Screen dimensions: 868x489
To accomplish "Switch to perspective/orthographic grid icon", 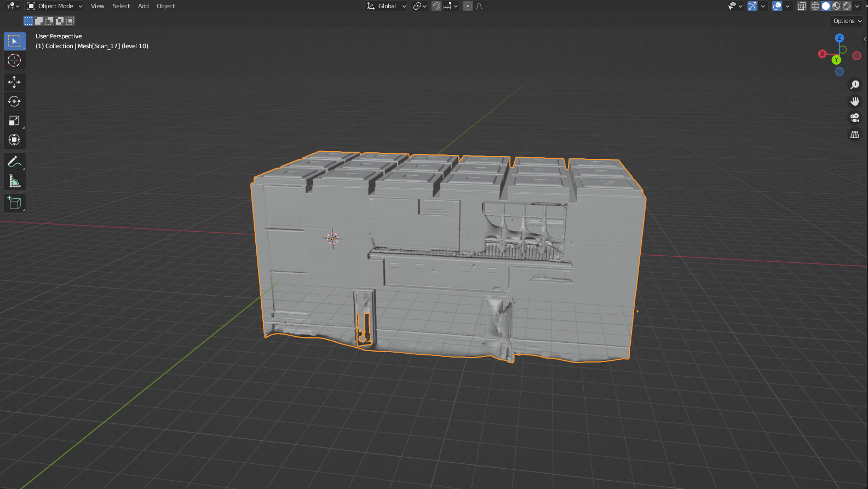I will coord(854,134).
